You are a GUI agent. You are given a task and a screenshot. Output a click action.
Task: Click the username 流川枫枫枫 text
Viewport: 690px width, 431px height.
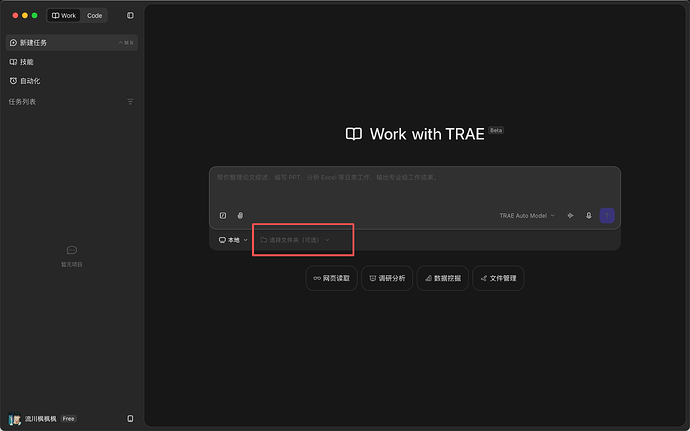pos(40,419)
